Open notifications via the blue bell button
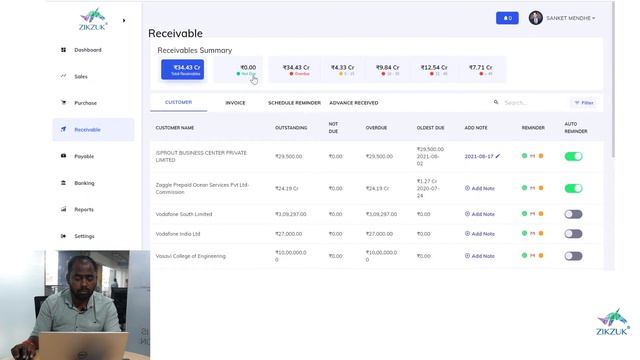This screenshot has width=640, height=360. click(507, 18)
